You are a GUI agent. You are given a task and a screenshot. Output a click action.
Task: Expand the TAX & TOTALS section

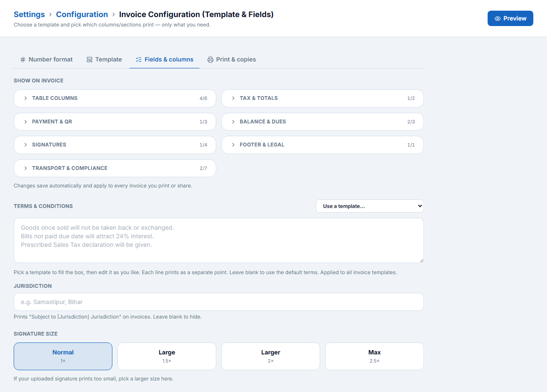click(x=323, y=98)
